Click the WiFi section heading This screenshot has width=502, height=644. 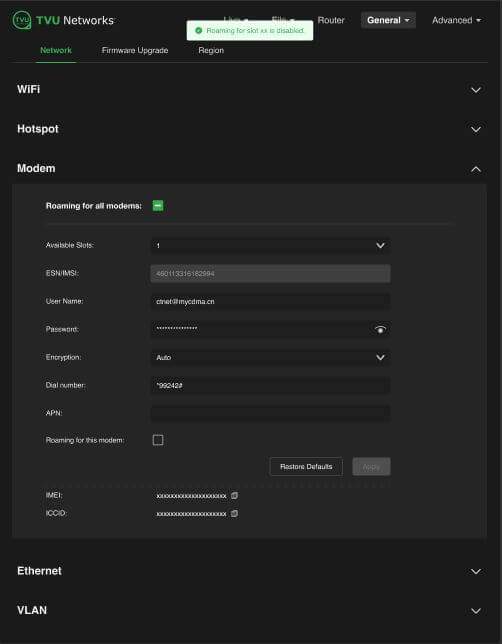tap(28, 89)
